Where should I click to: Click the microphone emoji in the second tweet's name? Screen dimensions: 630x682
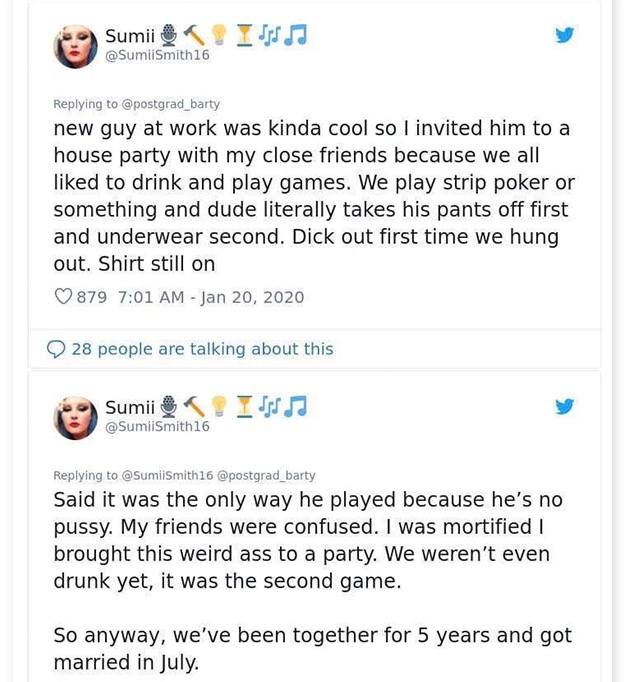pyautogui.click(x=170, y=406)
